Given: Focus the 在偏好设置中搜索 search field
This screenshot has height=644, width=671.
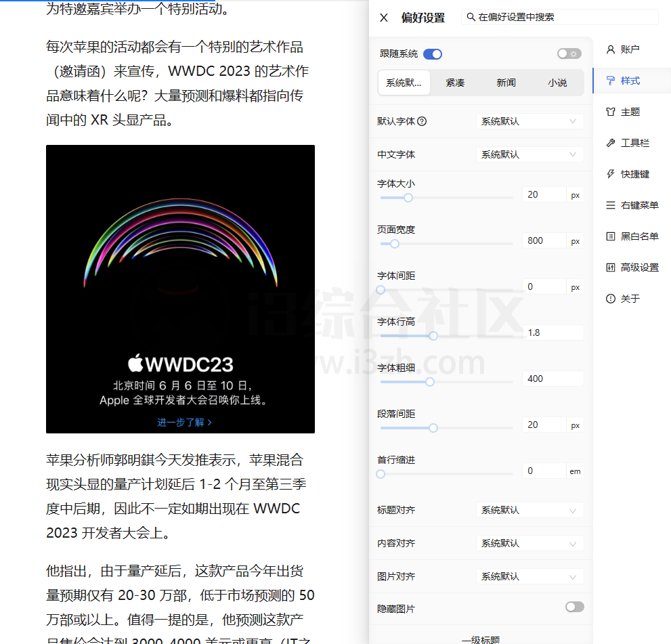Looking at the screenshot, I should click(x=559, y=17).
